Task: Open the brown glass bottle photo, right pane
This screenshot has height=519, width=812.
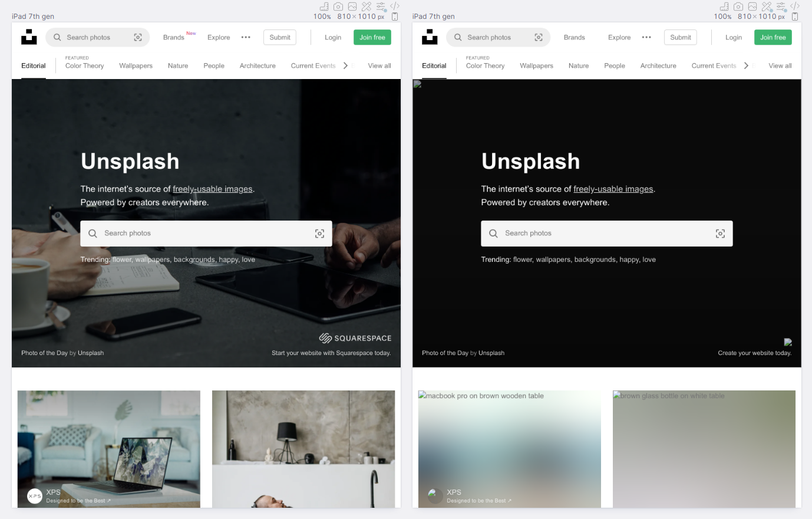Action: (704, 449)
